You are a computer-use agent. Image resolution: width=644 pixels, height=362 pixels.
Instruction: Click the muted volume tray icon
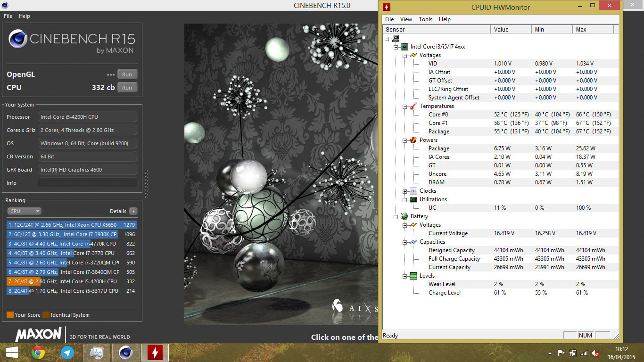(595, 353)
